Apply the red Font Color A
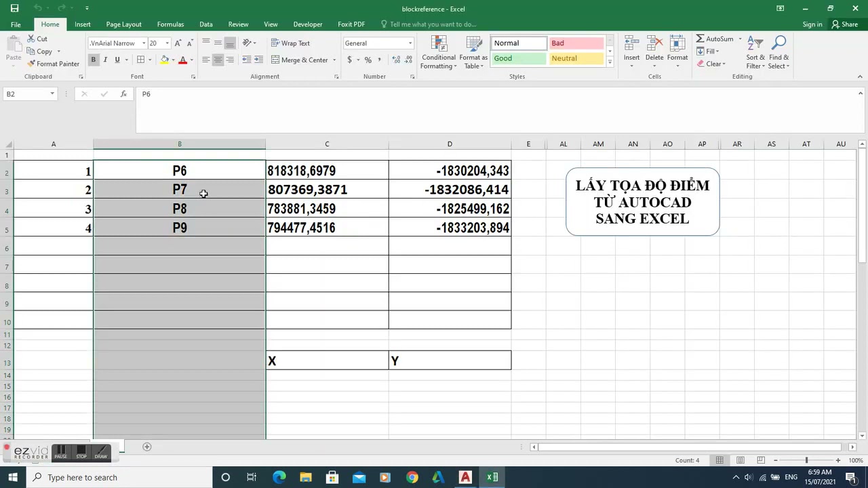The image size is (868, 488). point(182,60)
